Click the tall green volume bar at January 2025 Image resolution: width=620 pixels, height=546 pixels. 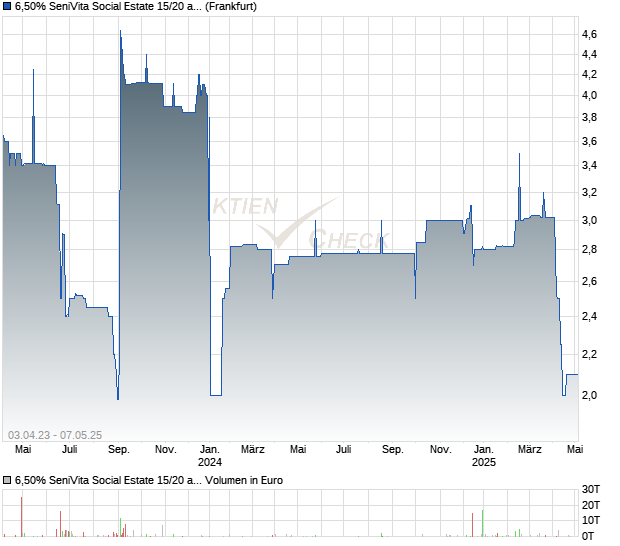coord(482,523)
